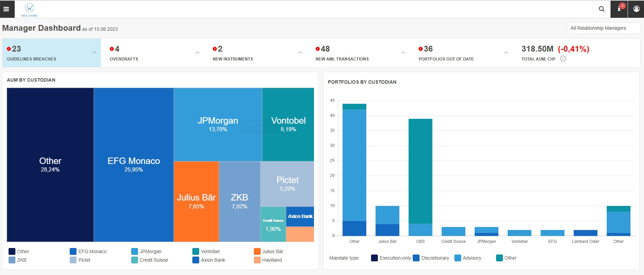Image resolution: width=644 pixels, height=275 pixels.
Task: Click the Discretionary mandate type swatch
Action: (416, 258)
